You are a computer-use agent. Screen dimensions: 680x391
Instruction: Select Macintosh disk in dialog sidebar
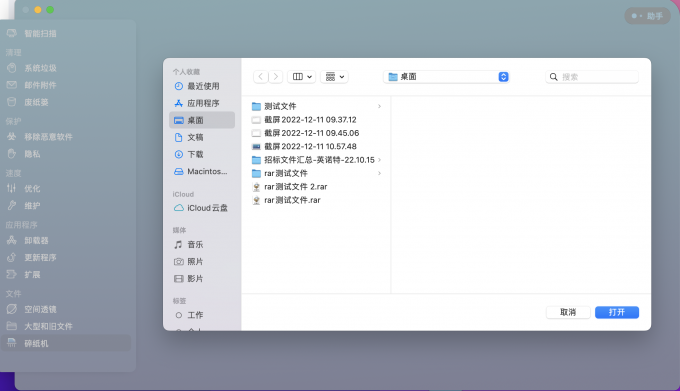202,171
